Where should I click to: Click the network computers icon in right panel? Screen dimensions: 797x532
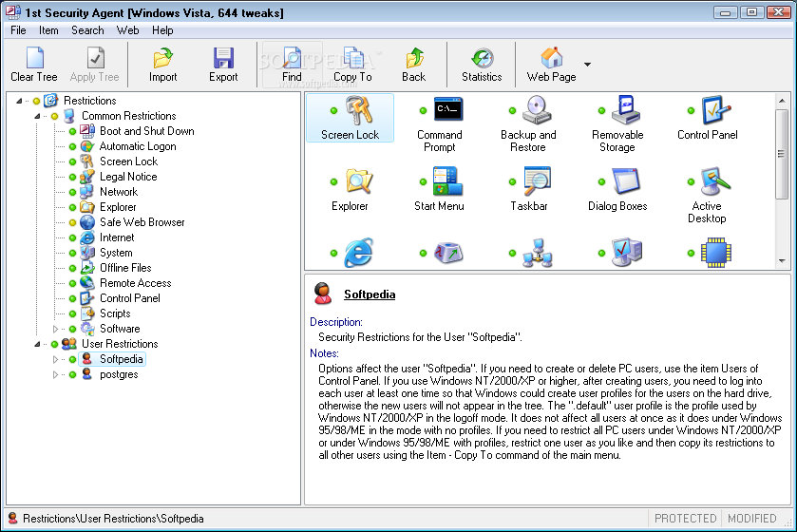click(538, 253)
